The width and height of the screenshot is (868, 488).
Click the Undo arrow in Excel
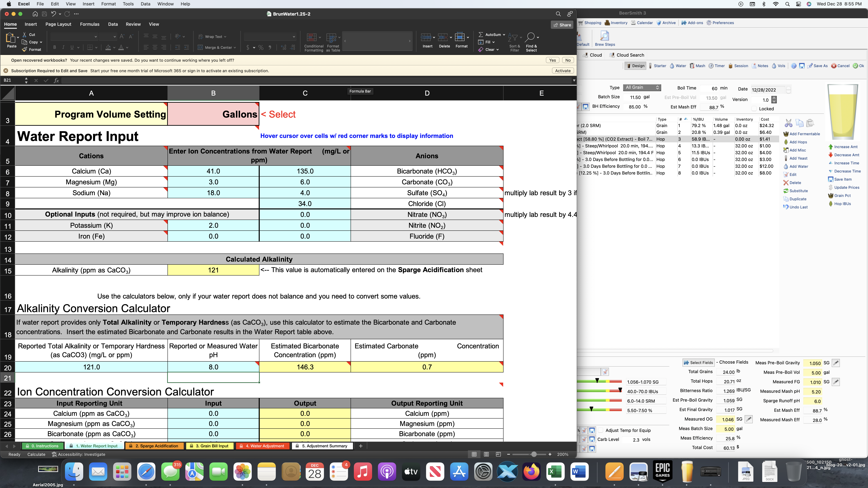pyautogui.click(x=54, y=14)
